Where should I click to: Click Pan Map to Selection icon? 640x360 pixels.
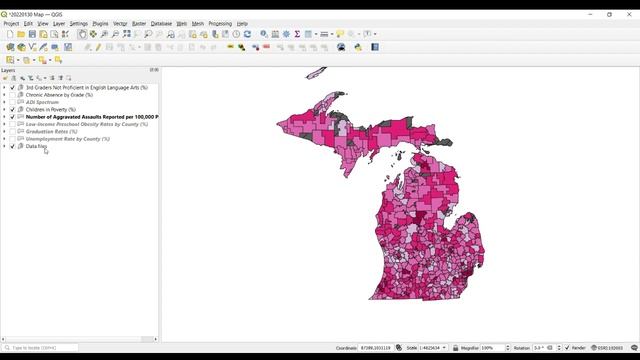click(x=93, y=34)
